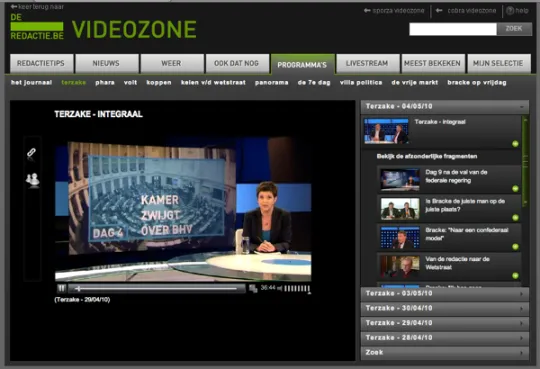Click the green add icon on Terzake - integraal
The image size is (540, 369).
(515, 144)
